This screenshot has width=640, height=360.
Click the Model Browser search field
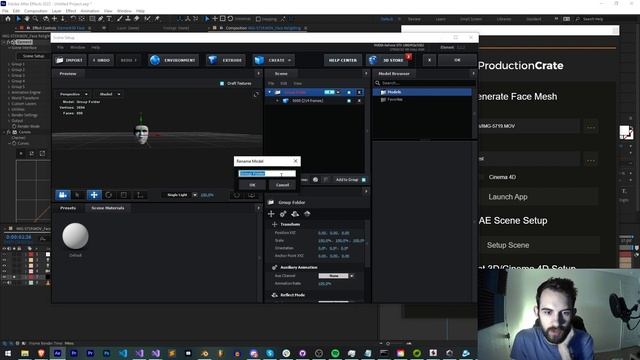424,83
